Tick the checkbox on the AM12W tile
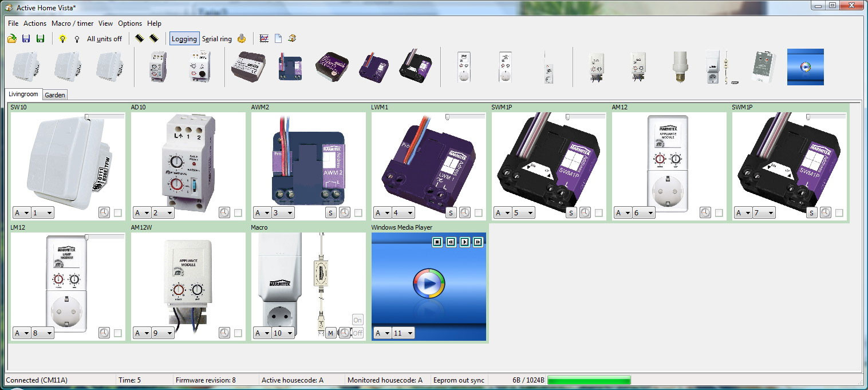The image size is (868, 390). (238, 333)
